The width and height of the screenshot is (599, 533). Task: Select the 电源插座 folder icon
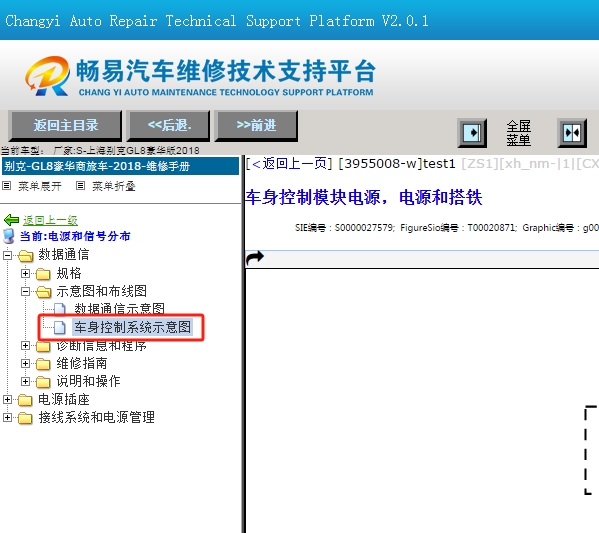coord(25,400)
